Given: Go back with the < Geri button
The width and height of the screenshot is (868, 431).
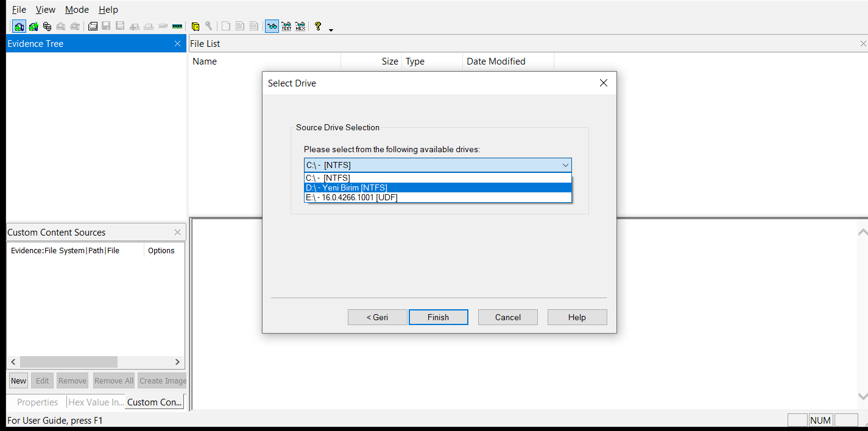Looking at the screenshot, I should point(377,317).
